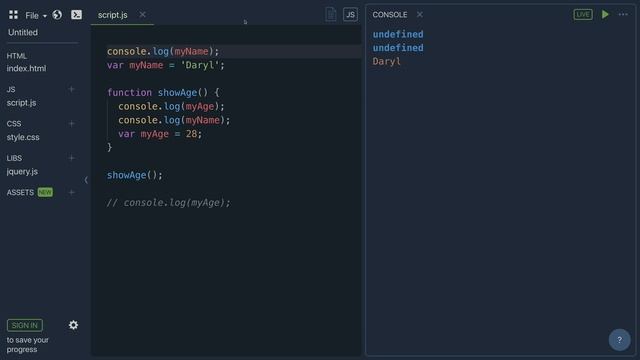Image resolution: width=640 pixels, height=360 pixels.
Task: Click the function showAge() declaration line
Action: (x=163, y=93)
